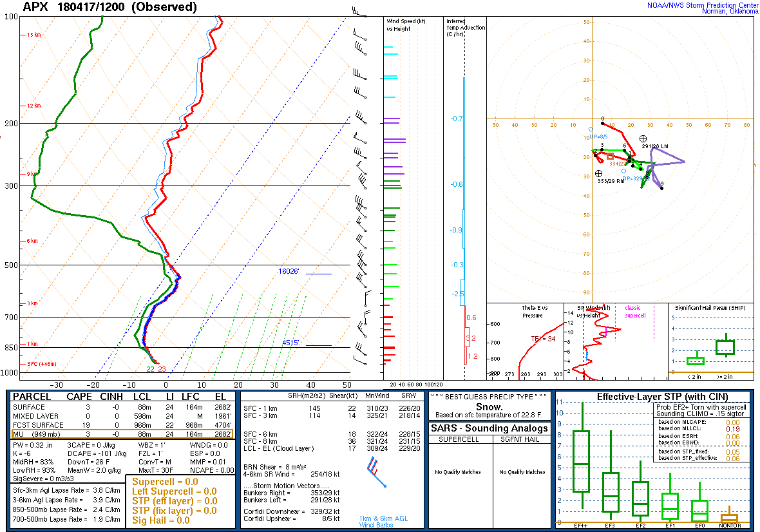Image resolution: width=760 pixels, height=532 pixels.
Task: Click the 4515' height marker label
Action: point(290,343)
